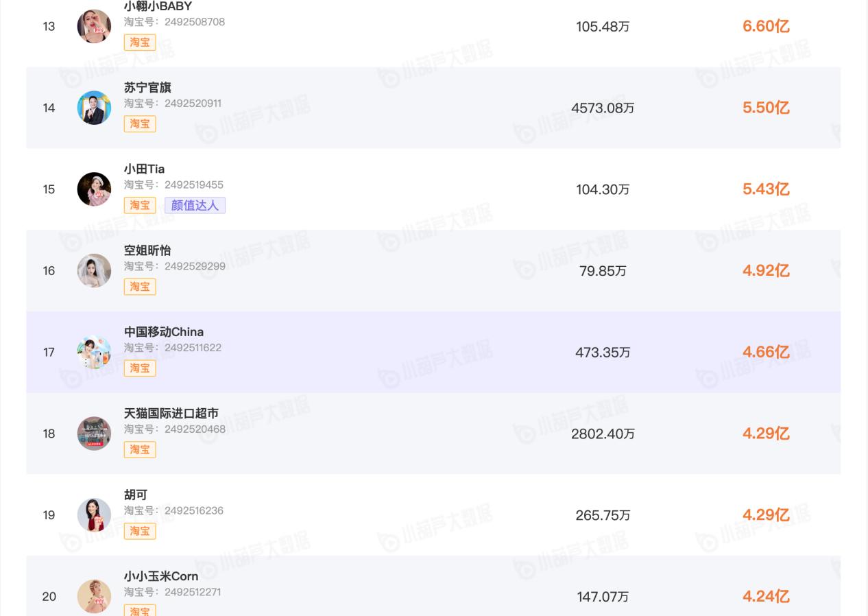The height and width of the screenshot is (616, 868).
Task: Click the 淘宝 tag under 胡可
Action: point(140,531)
